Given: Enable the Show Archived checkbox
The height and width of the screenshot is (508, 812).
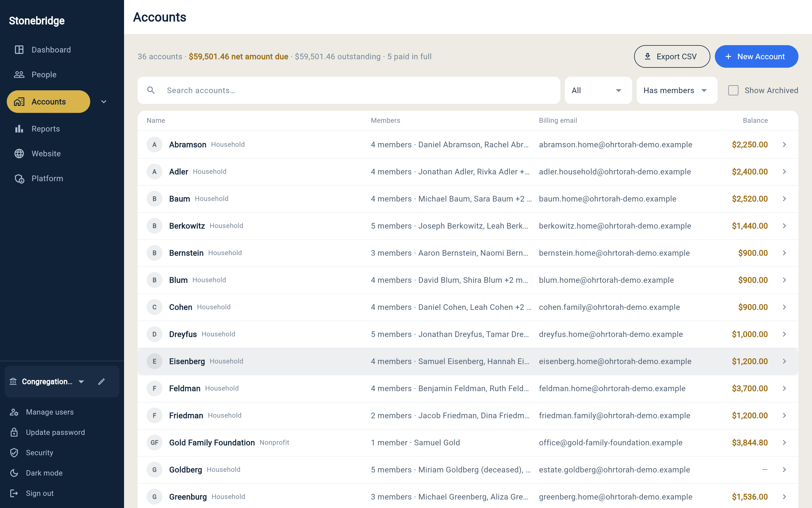Looking at the screenshot, I should (733, 90).
